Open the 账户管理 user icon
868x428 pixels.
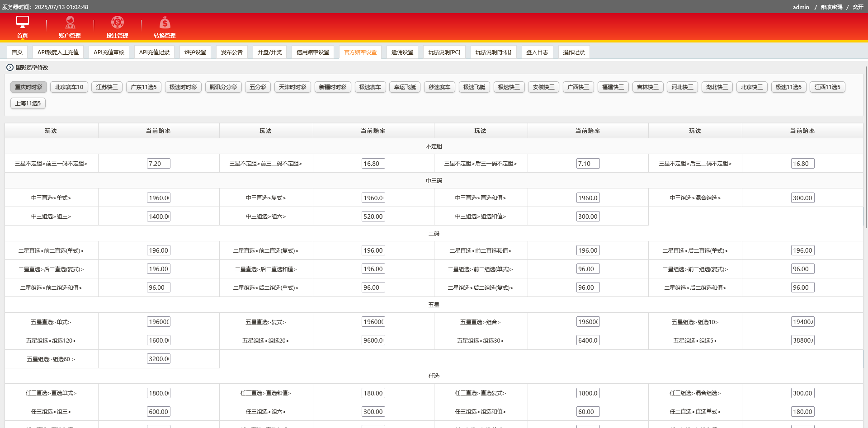point(70,22)
